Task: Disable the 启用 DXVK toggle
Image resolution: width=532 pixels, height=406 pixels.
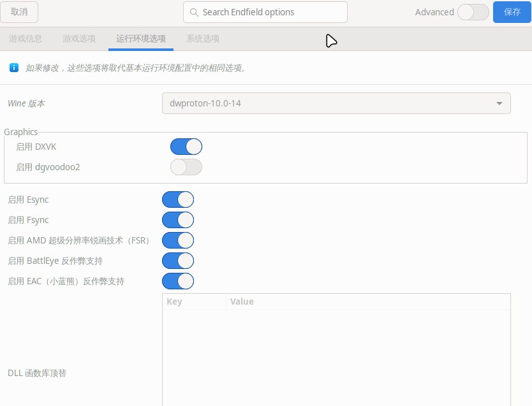Action: (186, 147)
